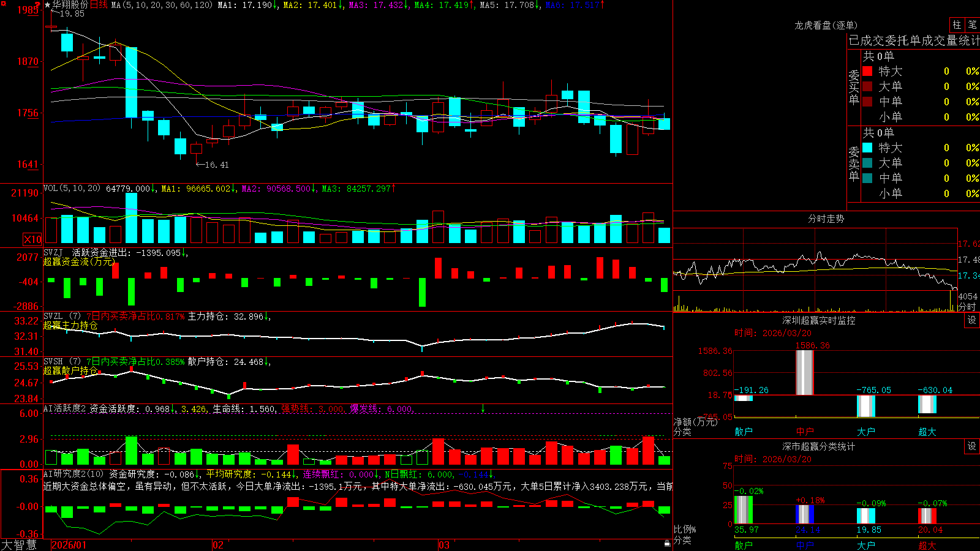Click the 超大 -630.04 bar in 实时监控
Viewport: 980px width, 551px height.
pos(927,404)
